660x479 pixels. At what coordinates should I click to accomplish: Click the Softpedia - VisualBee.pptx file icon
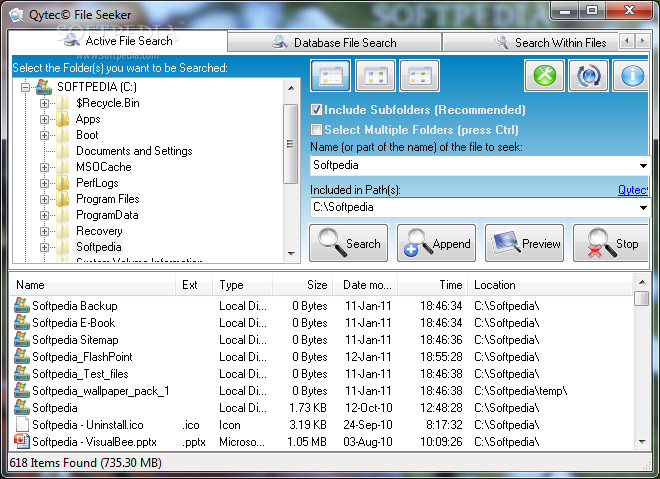pos(22,442)
